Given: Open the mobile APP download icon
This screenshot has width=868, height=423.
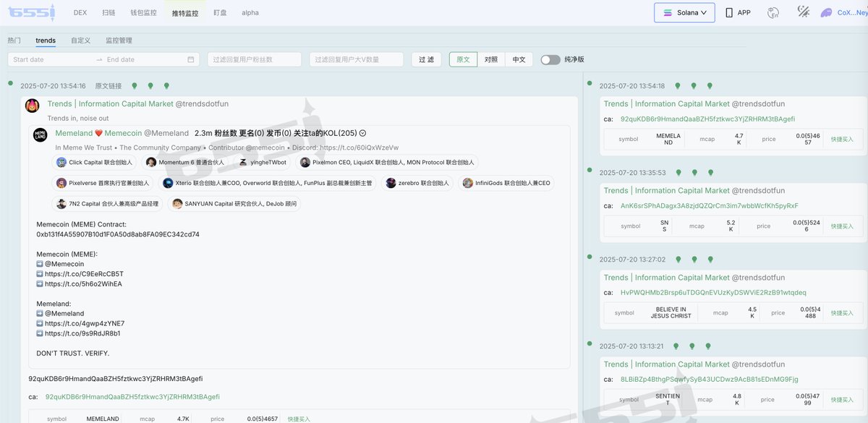Looking at the screenshot, I should [729, 12].
